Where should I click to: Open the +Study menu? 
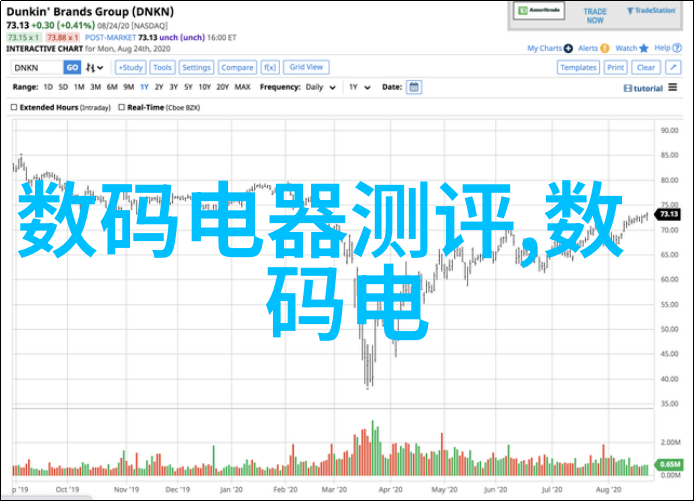point(131,67)
